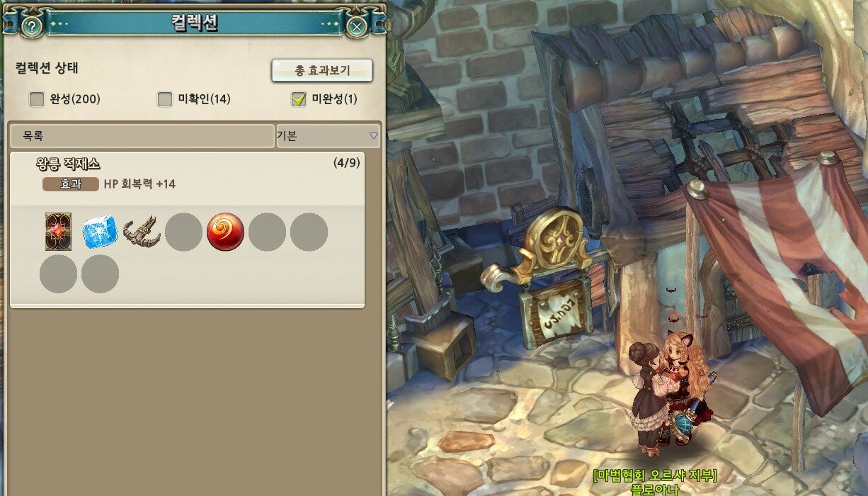
Task: Click the help question mark icon
Action: coord(33,27)
